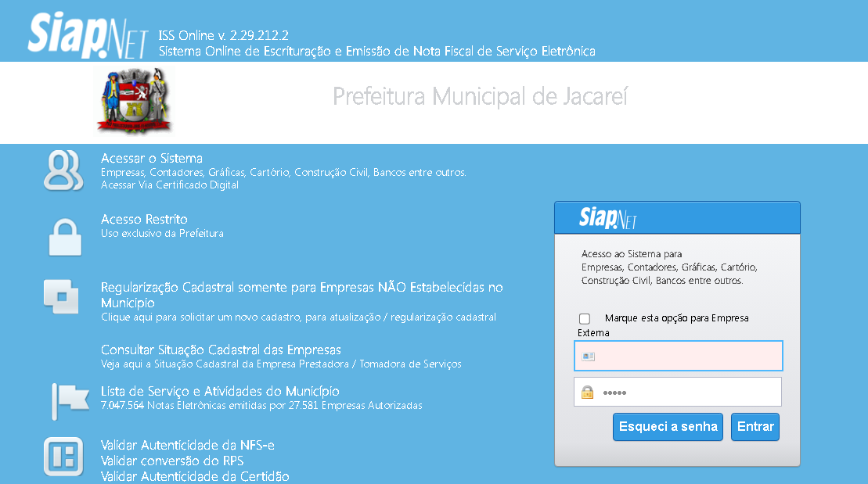The width and height of the screenshot is (868, 484).
Task: Click the SiapNet logo in header
Action: click(x=88, y=35)
